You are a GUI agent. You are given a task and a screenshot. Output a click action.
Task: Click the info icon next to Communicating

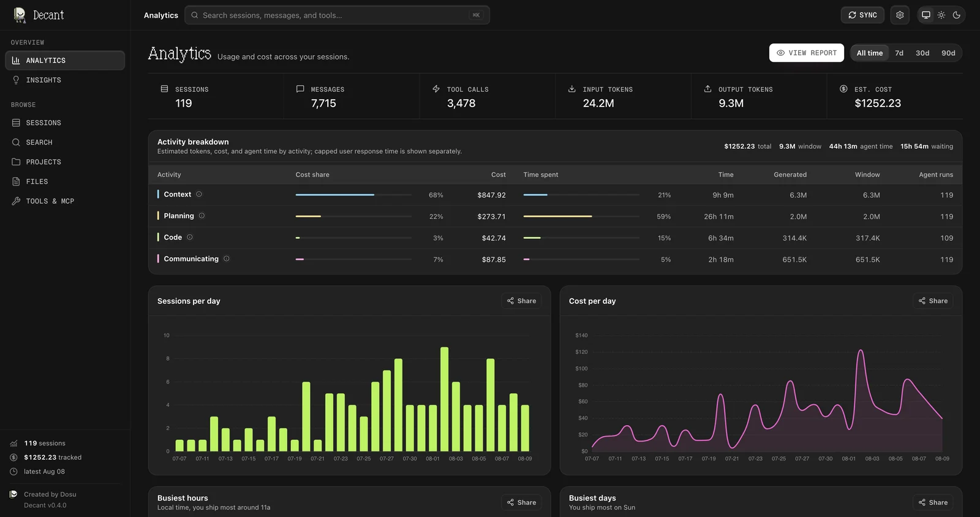227,258
